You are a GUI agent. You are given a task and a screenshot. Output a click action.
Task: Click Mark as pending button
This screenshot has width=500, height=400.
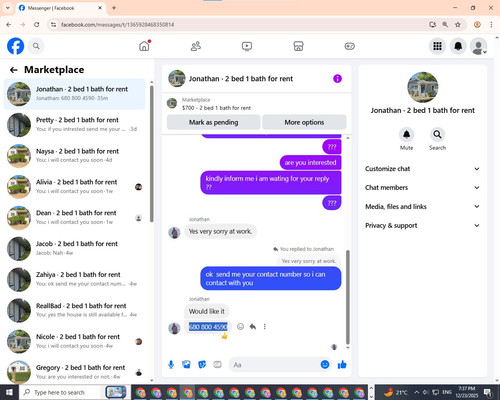click(x=213, y=122)
